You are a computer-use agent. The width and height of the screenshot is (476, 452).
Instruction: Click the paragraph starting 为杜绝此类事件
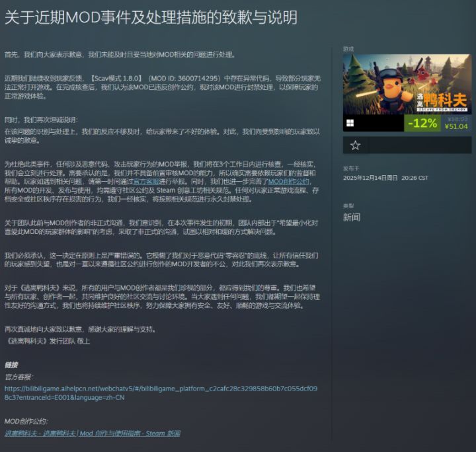coord(161,182)
